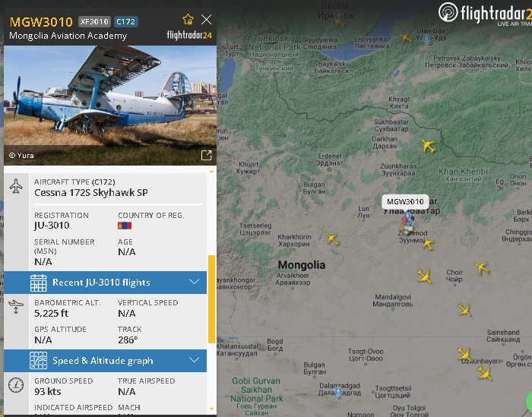This screenshot has width=532, height=417.
Task: Click the MGW3010 label on the map
Action: point(405,202)
